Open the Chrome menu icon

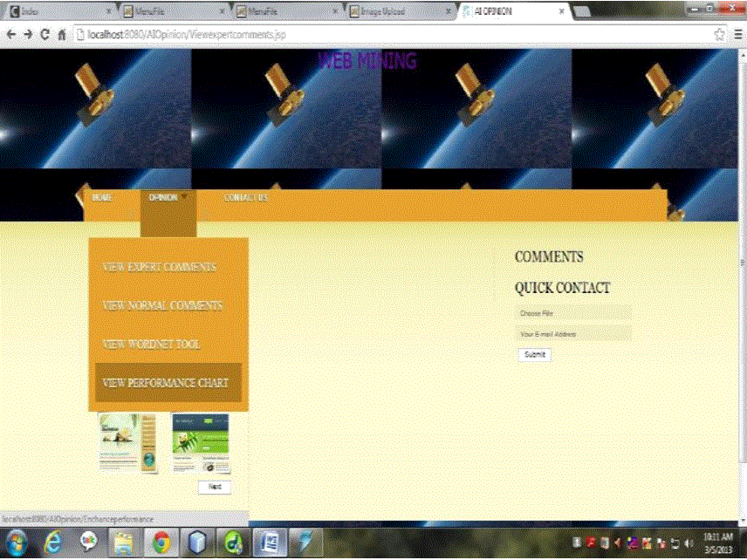737,35
